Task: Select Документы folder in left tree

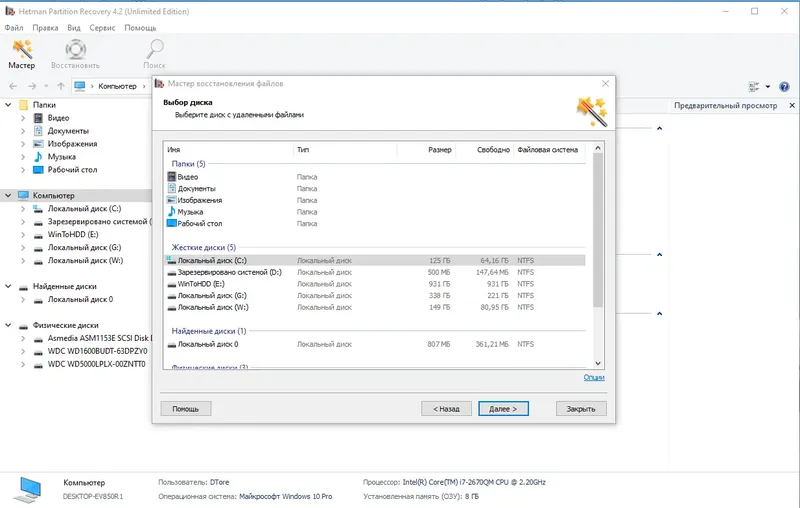Action: [x=68, y=131]
